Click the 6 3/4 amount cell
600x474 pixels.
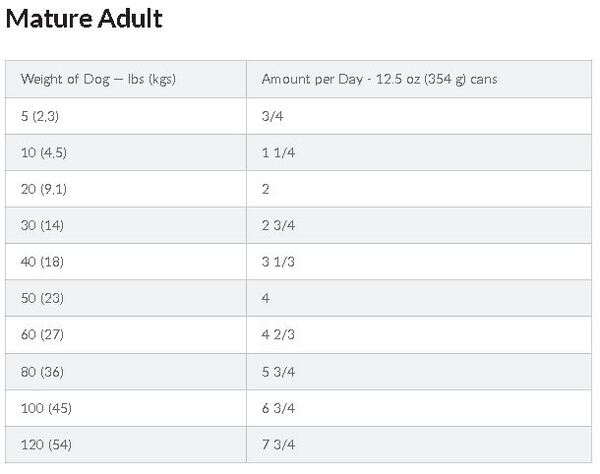tap(419, 408)
